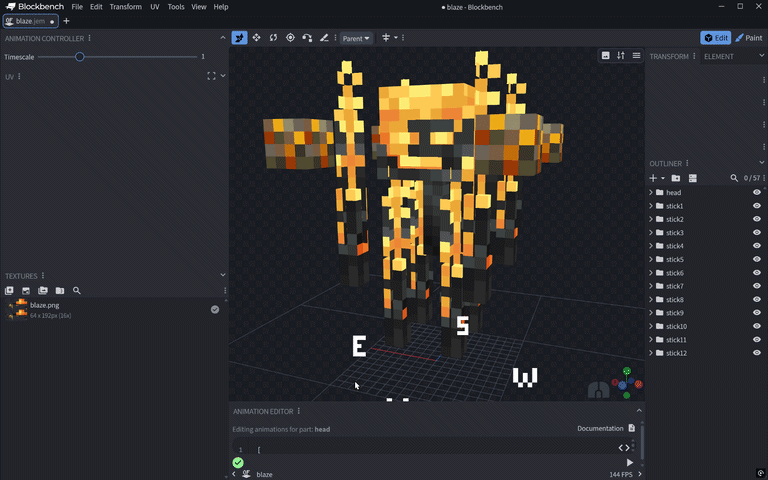Select the Resize tool in toolbar
768x480 pixels.
coord(257,38)
